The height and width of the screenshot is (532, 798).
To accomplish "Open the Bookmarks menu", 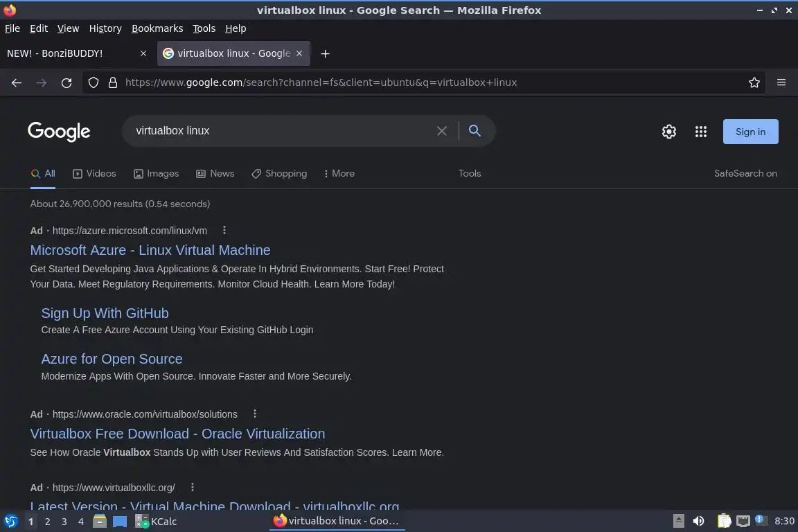I will click(x=157, y=28).
